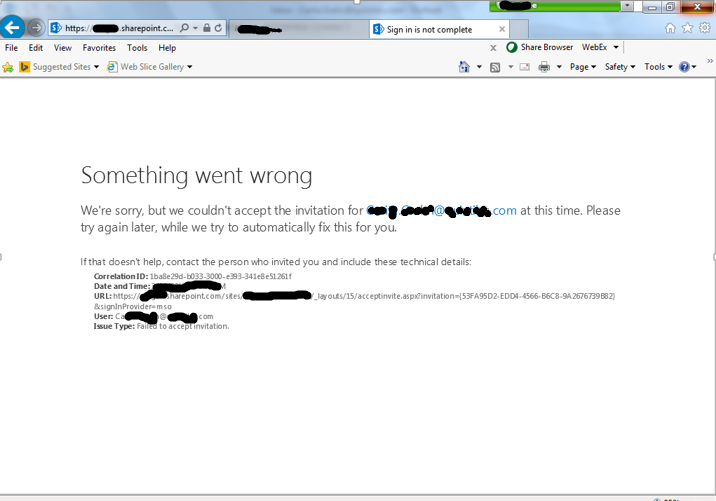
Task: Open Suggested Sites dropdown arrow
Action: coord(96,67)
